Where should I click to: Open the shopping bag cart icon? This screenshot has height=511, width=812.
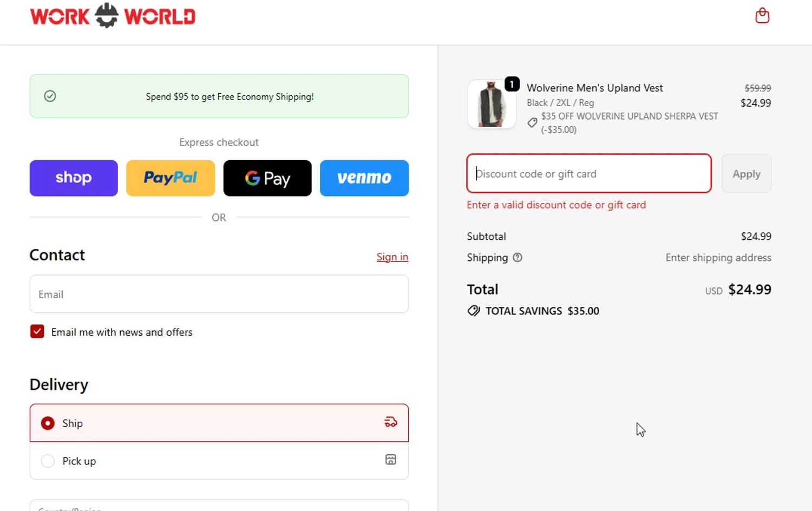(762, 16)
